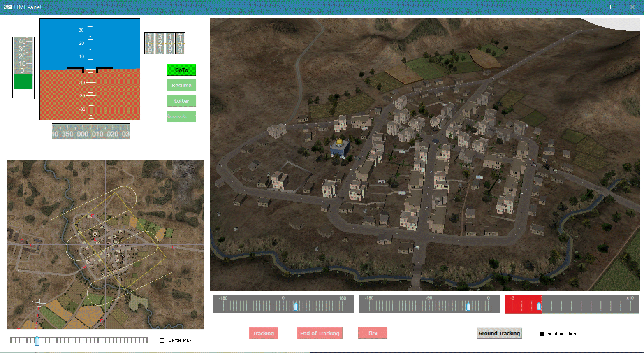Click the heading compass tape
Image resolution: width=644 pixels, height=353 pixels.
pyautogui.click(x=91, y=132)
